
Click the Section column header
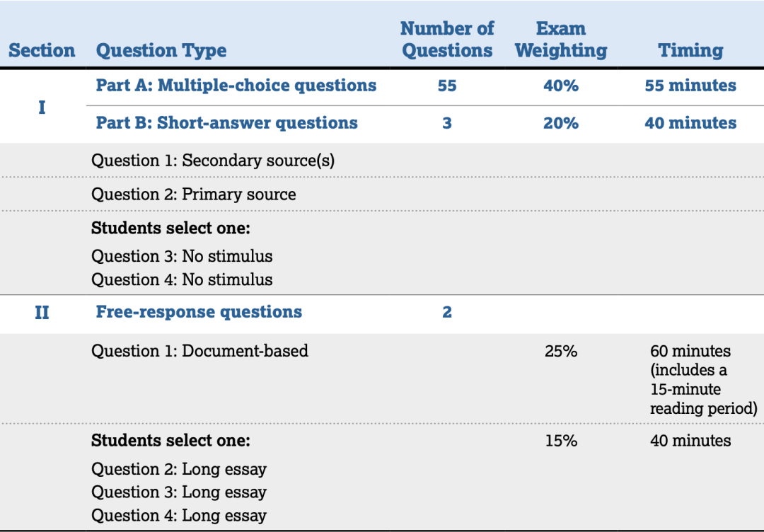point(42,50)
